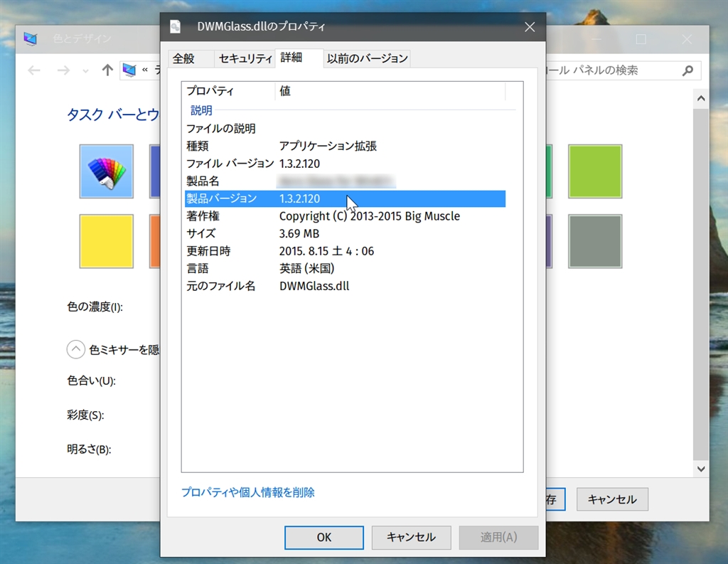Select the ファイル バージョン row

coord(345,164)
